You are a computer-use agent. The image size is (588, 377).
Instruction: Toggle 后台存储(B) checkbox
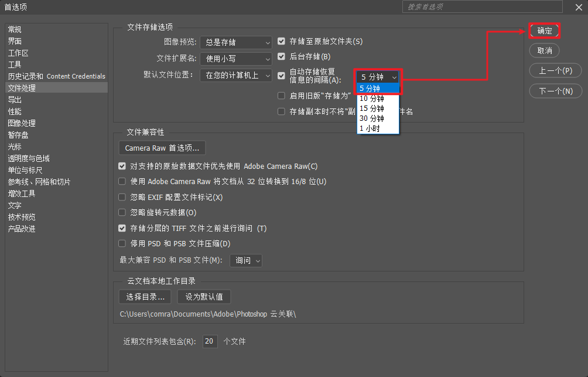click(x=281, y=57)
